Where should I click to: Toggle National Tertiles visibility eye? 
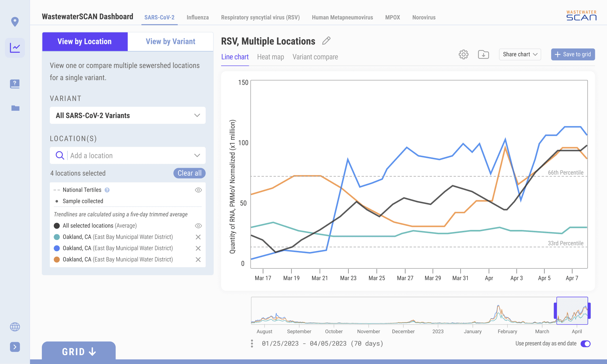pyautogui.click(x=198, y=190)
